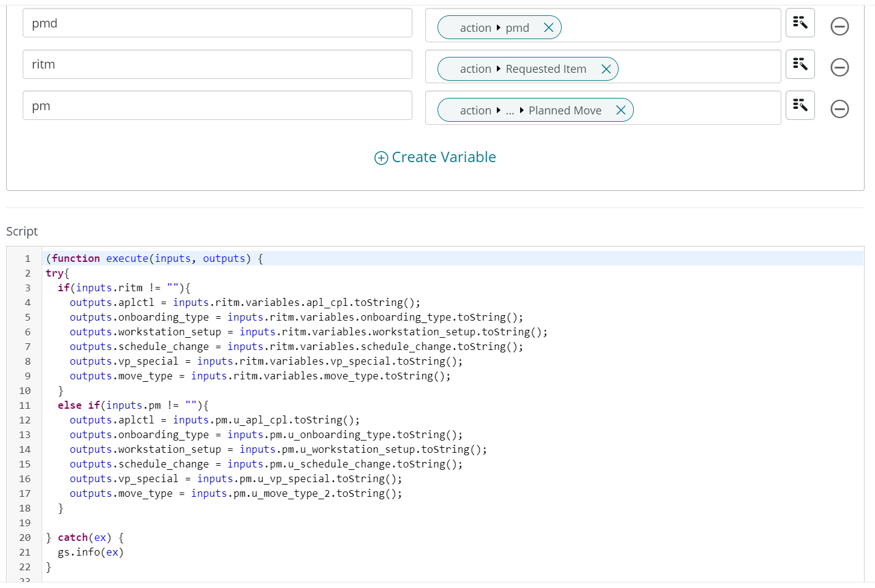Select the pm variable name input
This screenshot has width=875, height=588.
217,106
